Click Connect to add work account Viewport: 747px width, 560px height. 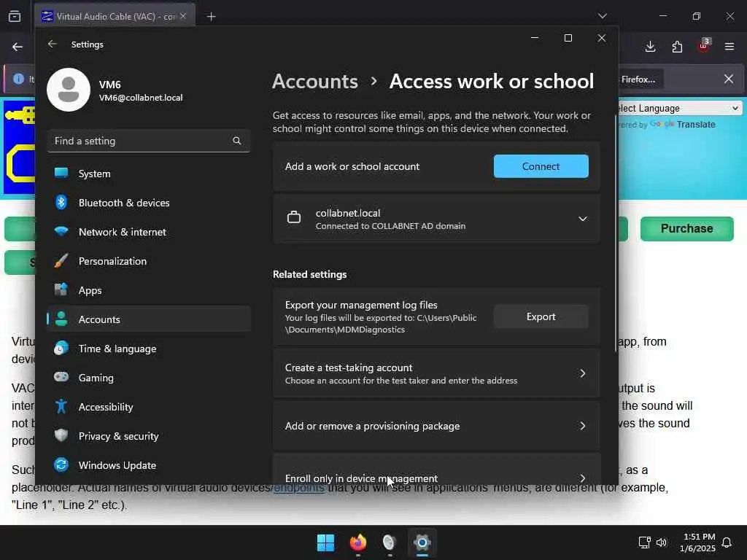541,166
